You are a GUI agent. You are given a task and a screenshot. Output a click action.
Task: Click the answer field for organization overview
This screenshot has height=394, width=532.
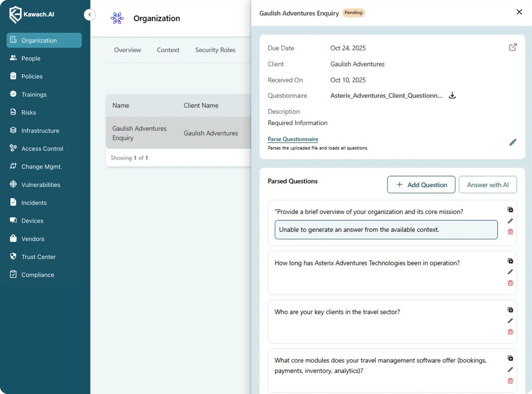click(x=386, y=230)
